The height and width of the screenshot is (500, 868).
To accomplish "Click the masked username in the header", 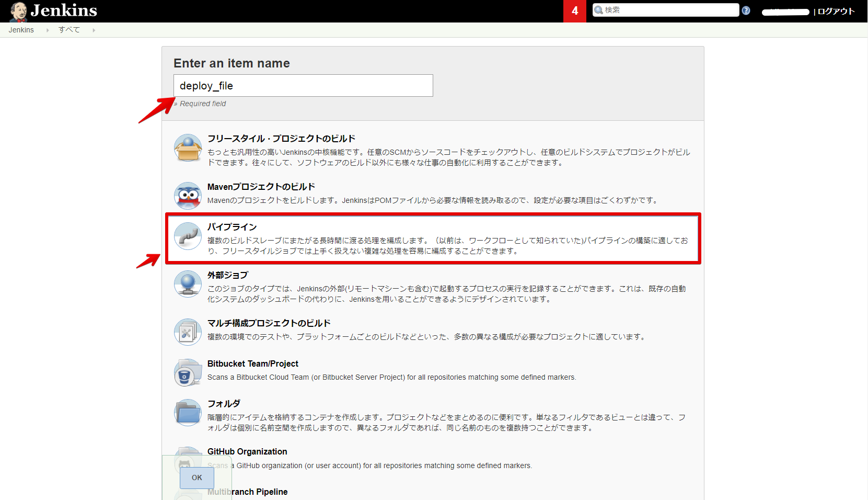I will coord(785,12).
